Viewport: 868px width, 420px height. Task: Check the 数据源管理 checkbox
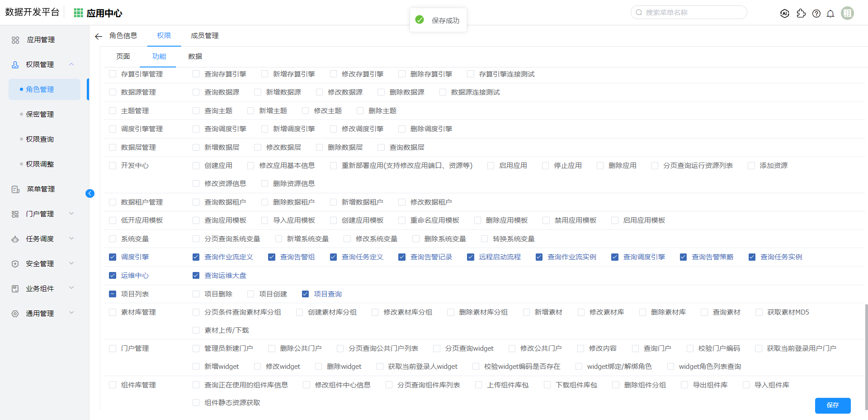(x=113, y=92)
